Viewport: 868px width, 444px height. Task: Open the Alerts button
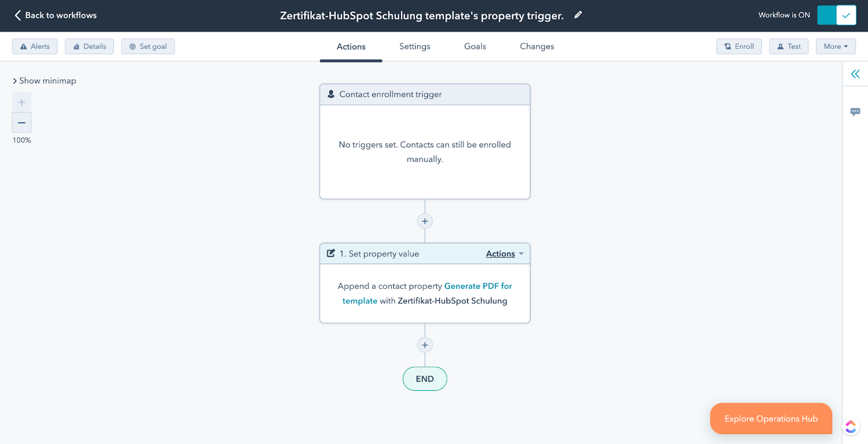pyautogui.click(x=35, y=47)
